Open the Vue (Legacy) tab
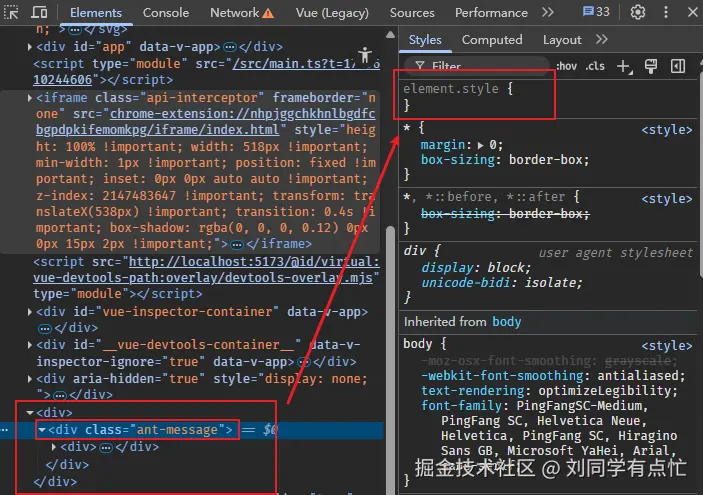Viewport: 703px width, 495px height. (332, 13)
